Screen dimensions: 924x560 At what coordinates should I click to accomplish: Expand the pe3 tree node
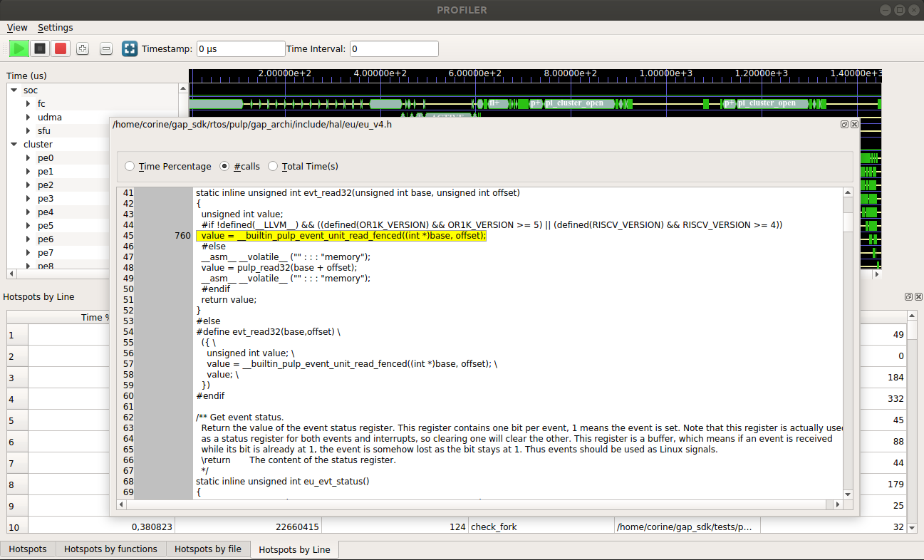coord(28,199)
